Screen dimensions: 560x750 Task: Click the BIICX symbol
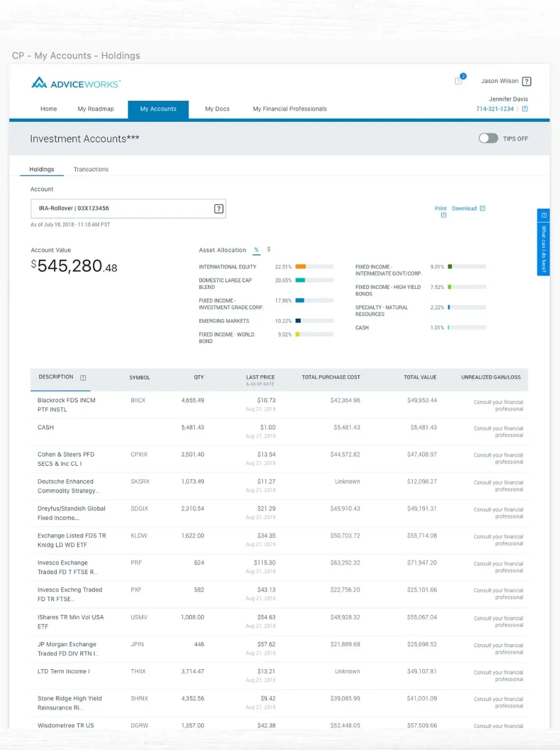[138, 401]
